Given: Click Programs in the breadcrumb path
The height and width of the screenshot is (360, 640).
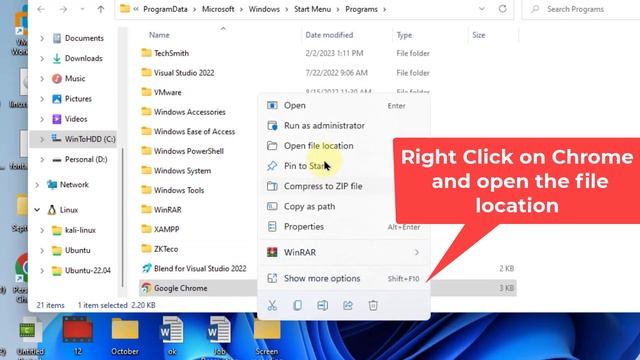Looking at the screenshot, I should pyautogui.click(x=361, y=9).
